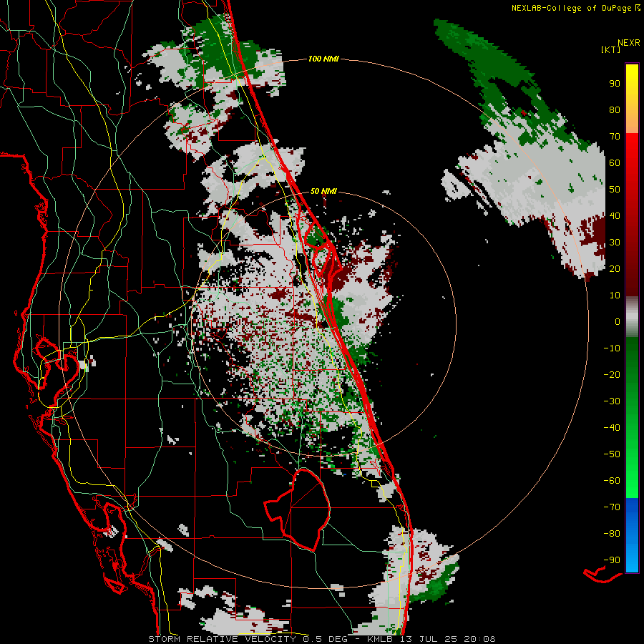Select the 80 knot scale label
Image resolution: width=644 pixels, height=644 pixels.
pyautogui.click(x=615, y=109)
